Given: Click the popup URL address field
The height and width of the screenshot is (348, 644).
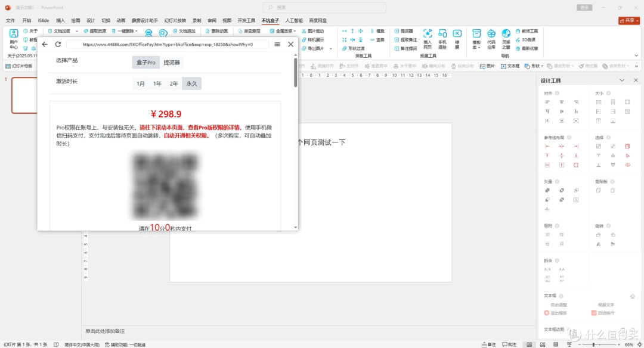Looking at the screenshot, I should [168, 44].
